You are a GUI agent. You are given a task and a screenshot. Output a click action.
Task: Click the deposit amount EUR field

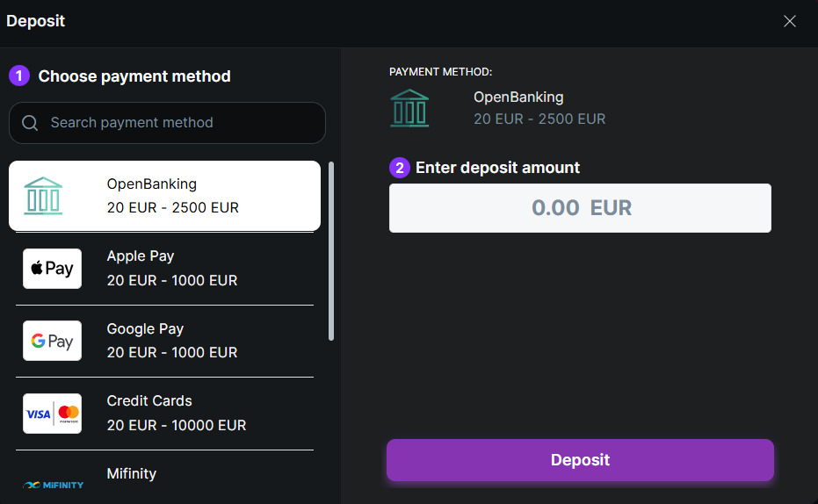pyautogui.click(x=580, y=208)
